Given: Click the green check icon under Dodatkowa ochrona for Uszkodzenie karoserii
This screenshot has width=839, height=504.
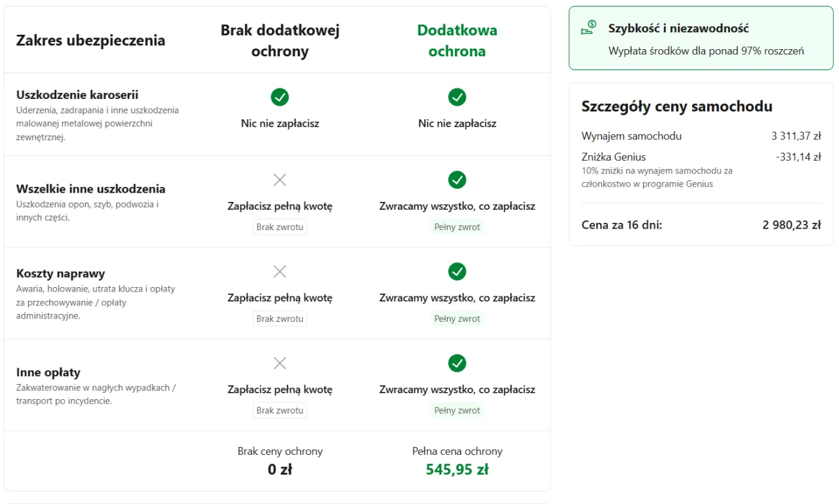Looking at the screenshot, I should pos(457,97).
